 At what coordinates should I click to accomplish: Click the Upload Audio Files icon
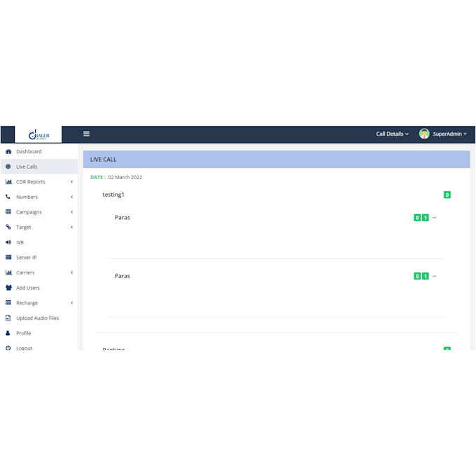click(x=8, y=318)
